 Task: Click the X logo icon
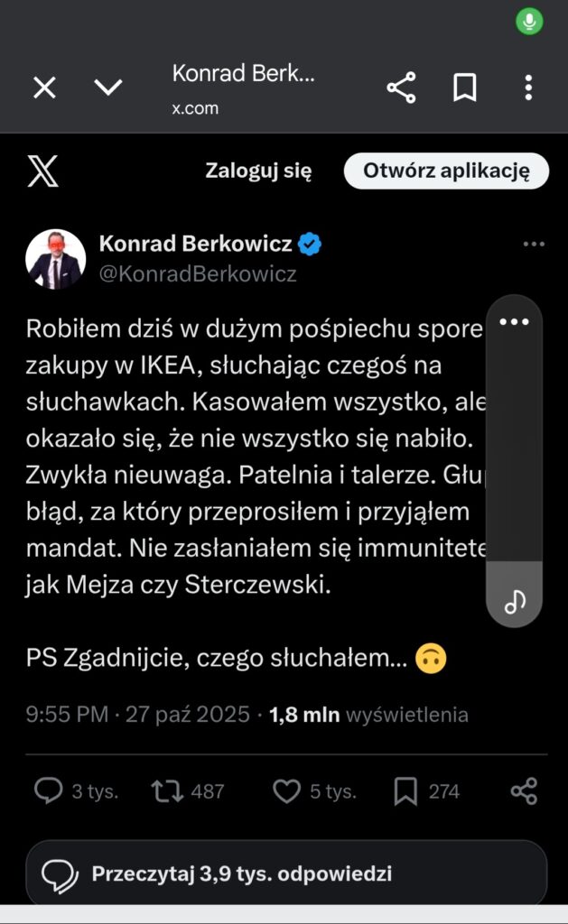click(42, 171)
